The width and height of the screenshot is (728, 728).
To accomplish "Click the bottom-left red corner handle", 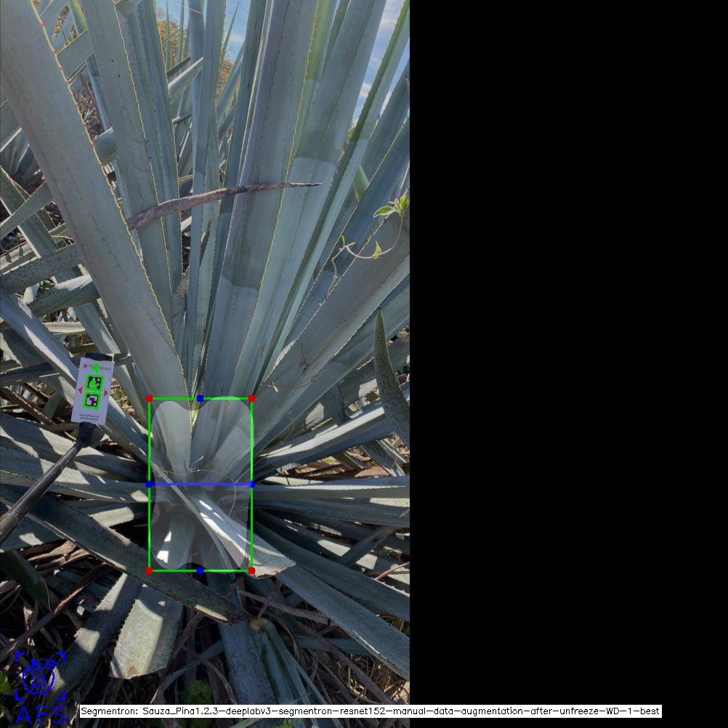I will click(149, 570).
